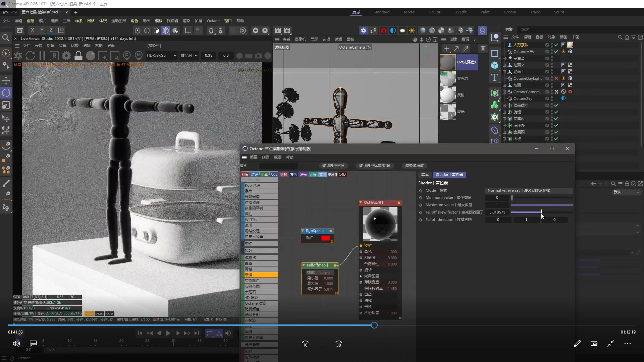Image resolution: width=644 pixels, height=362 pixels.
Task: Click the material manager trash icon
Action: (x=483, y=49)
